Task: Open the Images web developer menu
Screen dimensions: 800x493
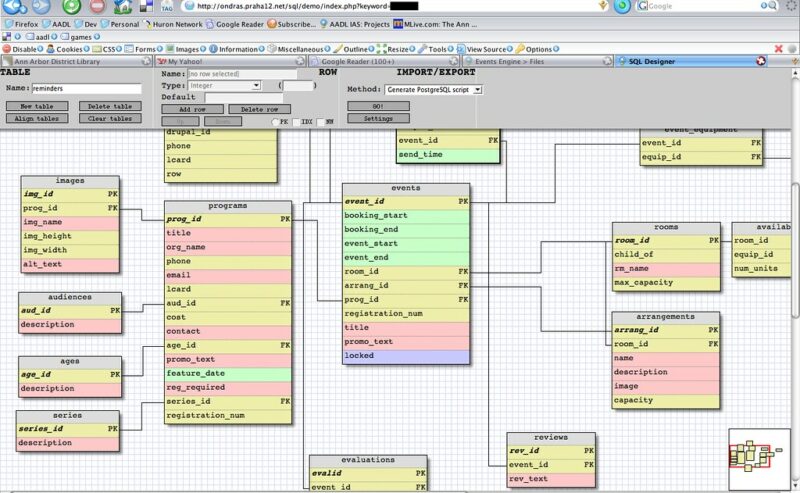Action: pyautogui.click(x=186, y=49)
